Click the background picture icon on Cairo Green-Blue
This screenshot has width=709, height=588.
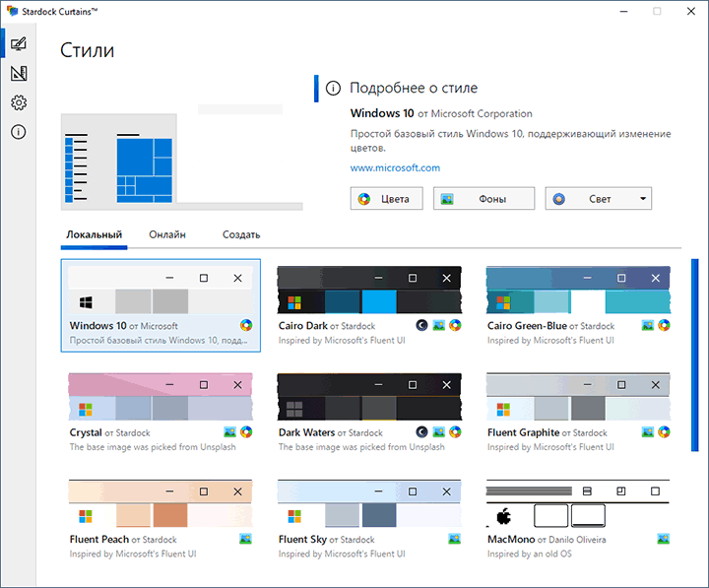[648, 325]
